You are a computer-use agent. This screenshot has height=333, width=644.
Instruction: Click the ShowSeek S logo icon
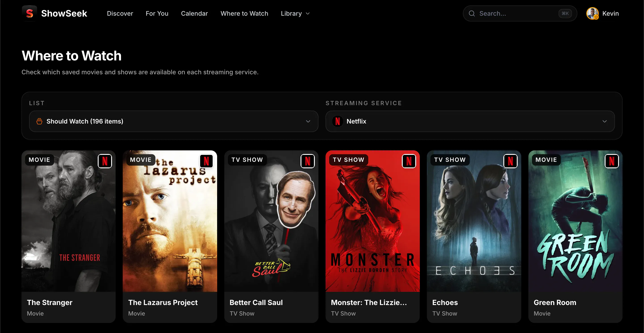(30, 13)
